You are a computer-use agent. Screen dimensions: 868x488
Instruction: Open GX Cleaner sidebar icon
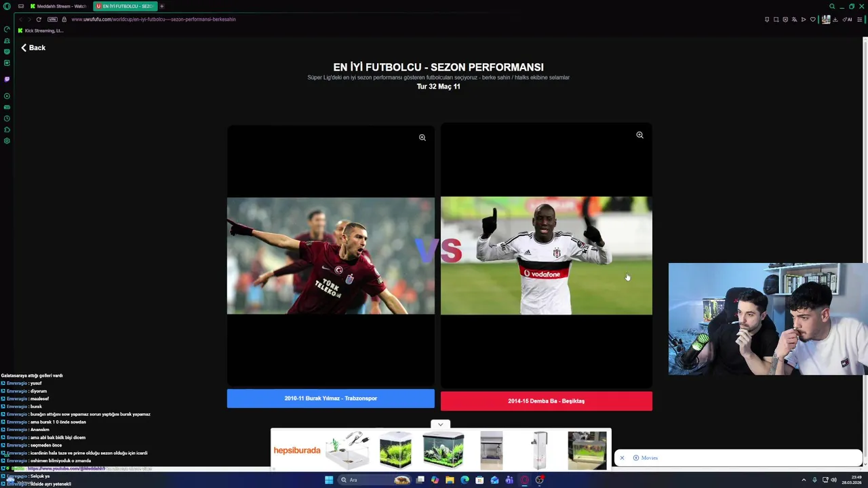pos(7,41)
